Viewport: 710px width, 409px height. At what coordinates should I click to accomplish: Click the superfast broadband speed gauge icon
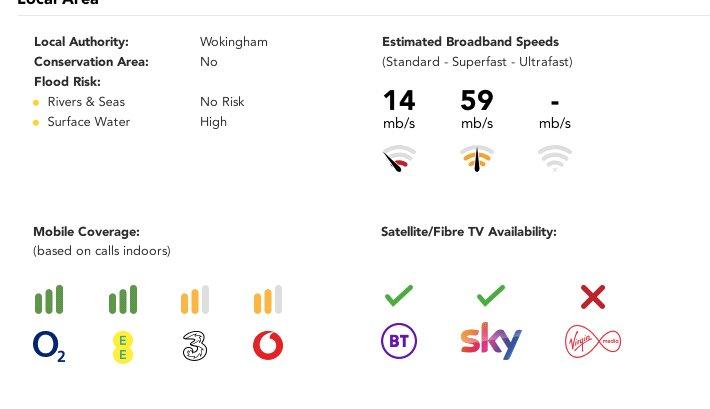coord(477,159)
